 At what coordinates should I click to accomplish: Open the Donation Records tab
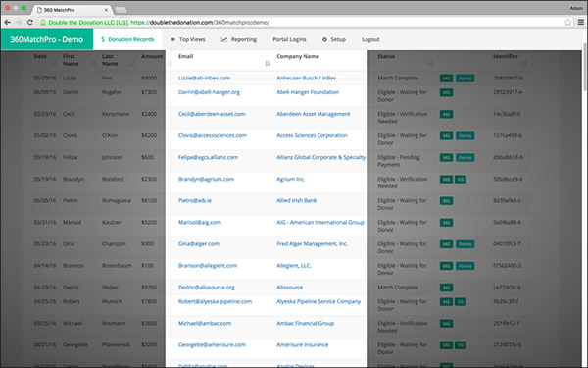(127, 39)
